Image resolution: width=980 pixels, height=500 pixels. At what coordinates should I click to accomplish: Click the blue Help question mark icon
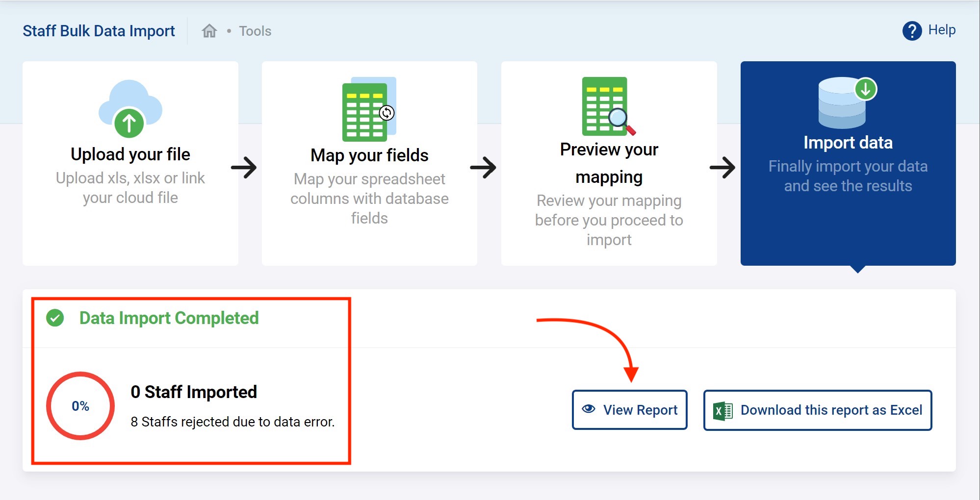tap(912, 31)
